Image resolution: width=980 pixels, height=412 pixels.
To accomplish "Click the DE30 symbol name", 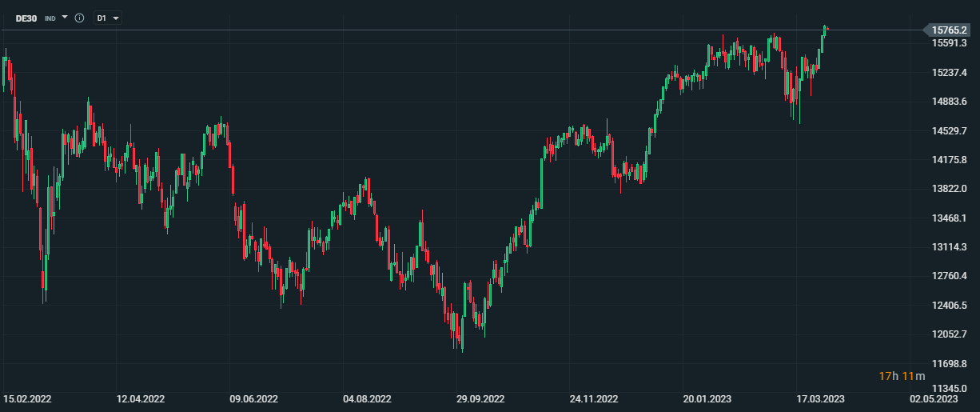I will pos(26,18).
